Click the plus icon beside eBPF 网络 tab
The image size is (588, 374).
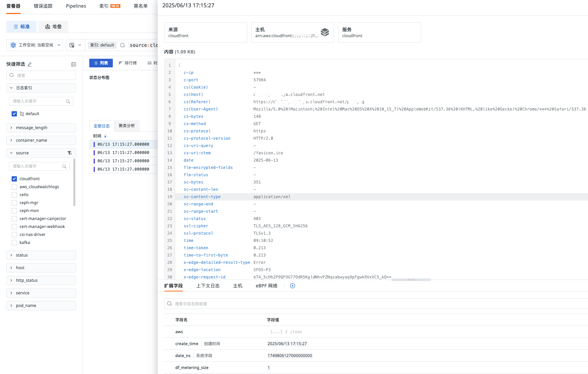[292, 286]
